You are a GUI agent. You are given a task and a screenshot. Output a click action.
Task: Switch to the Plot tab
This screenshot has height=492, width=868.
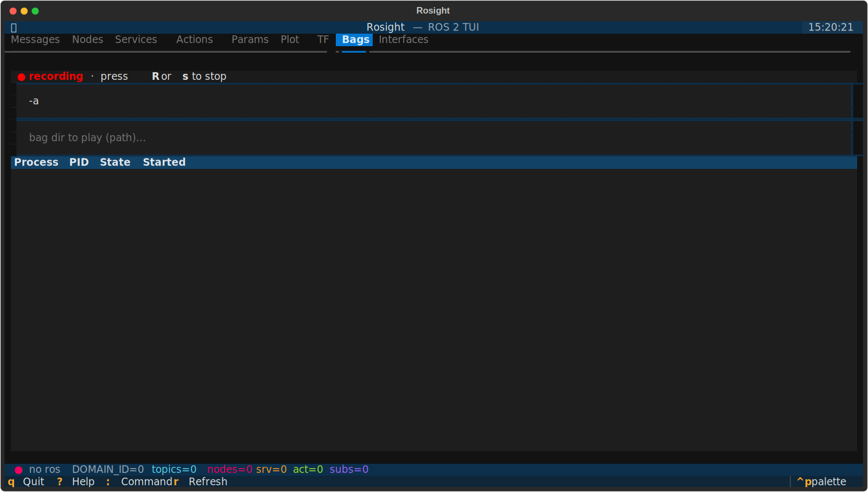pos(290,40)
